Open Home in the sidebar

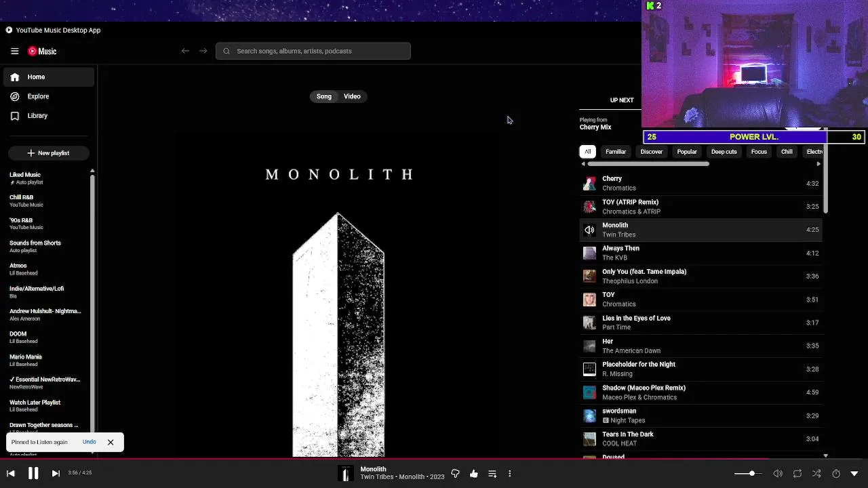(49, 77)
